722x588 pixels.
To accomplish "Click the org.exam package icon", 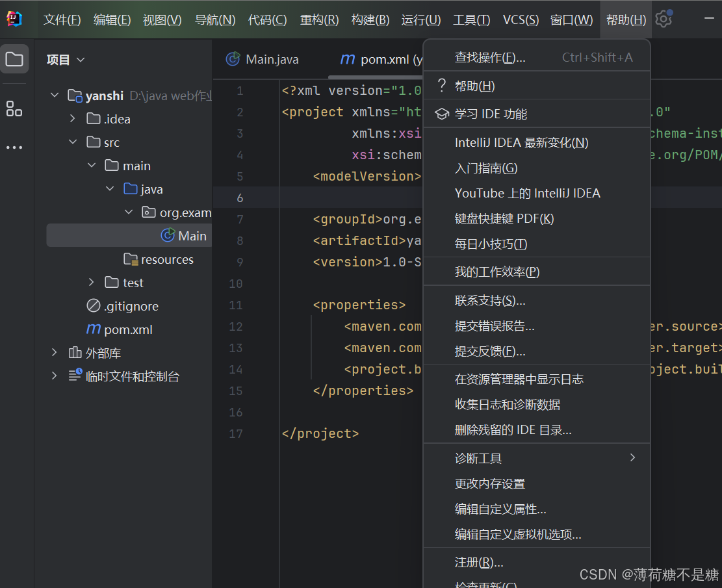I will coord(148,212).
